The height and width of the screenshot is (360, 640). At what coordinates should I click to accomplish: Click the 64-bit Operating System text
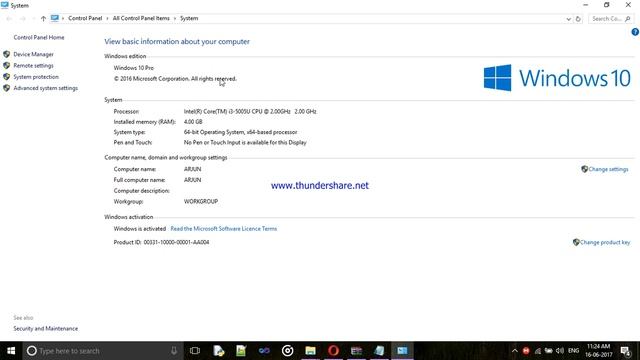coord(240,132)
